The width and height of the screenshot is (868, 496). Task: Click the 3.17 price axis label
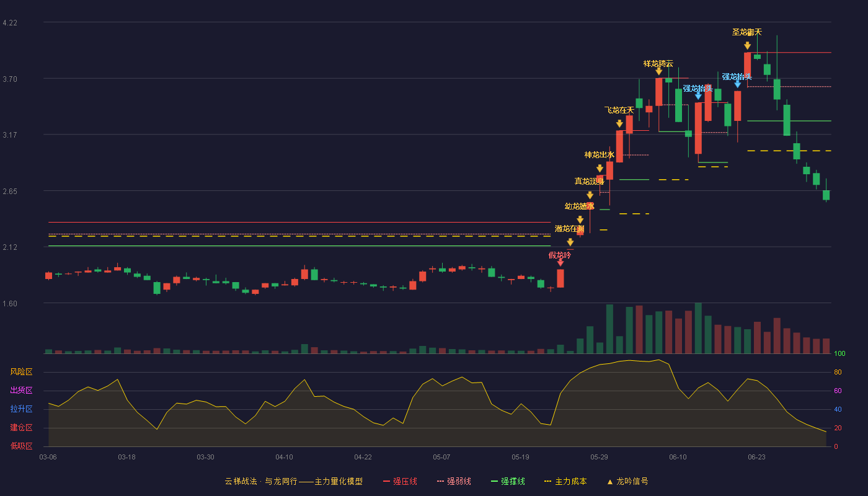point(10,135)
